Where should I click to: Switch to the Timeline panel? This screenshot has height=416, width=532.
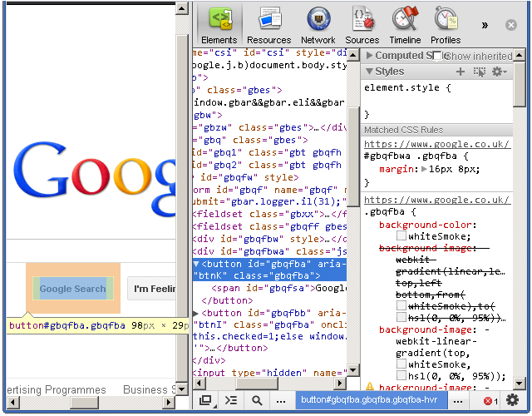[405, 25]
